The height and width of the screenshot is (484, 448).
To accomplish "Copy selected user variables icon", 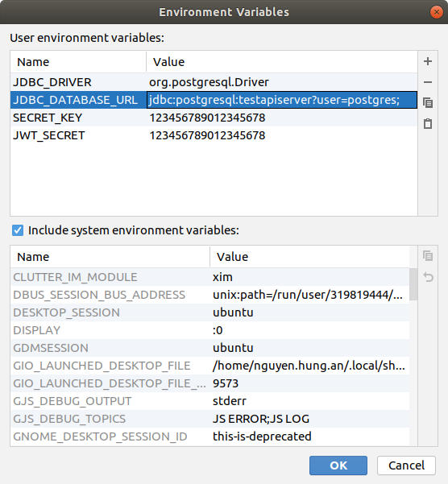I will pyautogui.click(x=428, y=103).
